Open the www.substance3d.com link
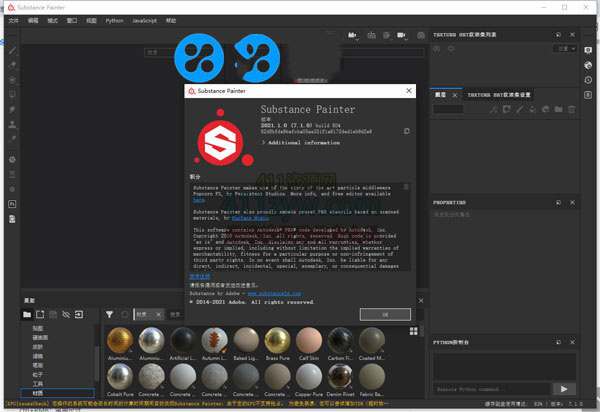The width and height of the screenshot is (600, 412). pos(274,295)
